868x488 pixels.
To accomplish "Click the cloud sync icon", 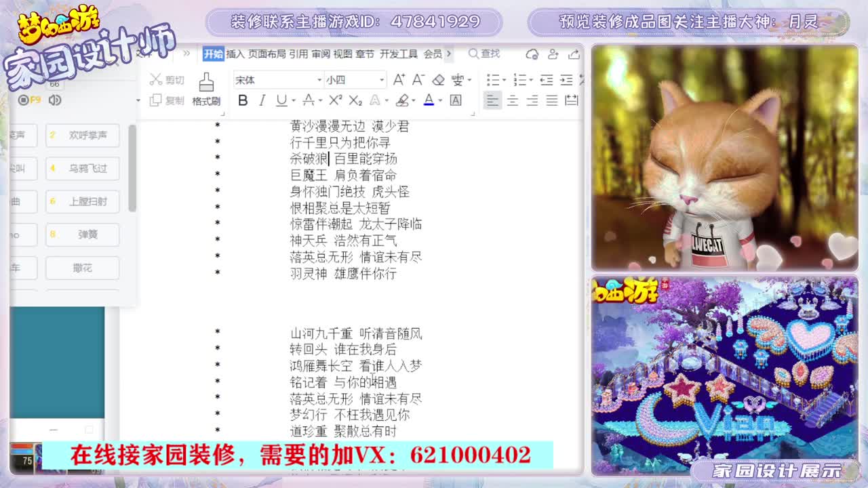I will tap(532, 54).
